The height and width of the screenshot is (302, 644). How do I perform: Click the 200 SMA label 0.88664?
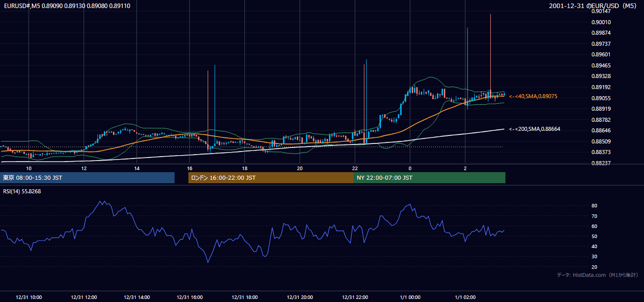535,129
